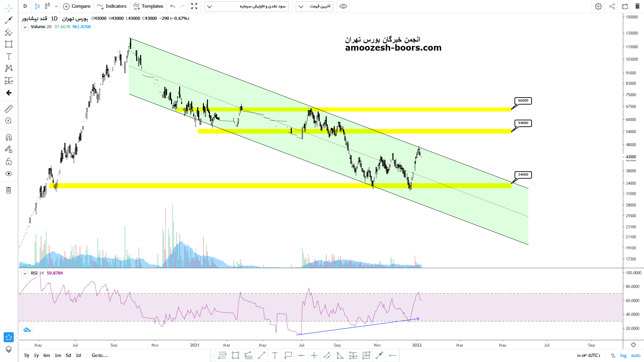Open the Templates menu
The height and width of the screenshot is (362, 644).
pyautogui.click(x=148, y=6)
